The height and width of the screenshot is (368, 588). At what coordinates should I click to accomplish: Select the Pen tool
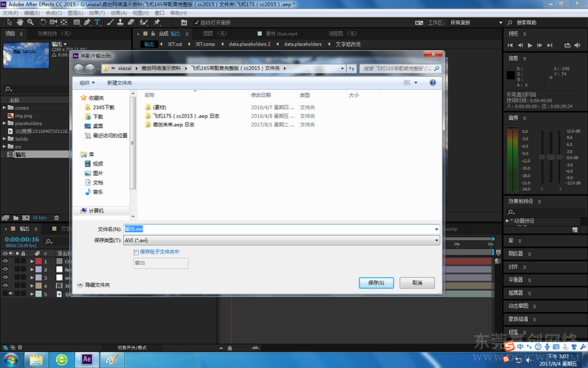tap(87, 22)
